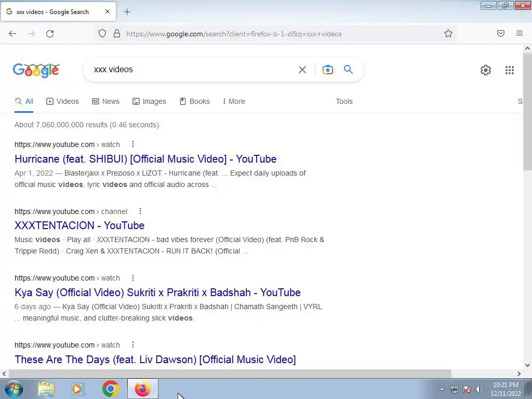The image size is (532, 399).
Task: Open XXXTENTACION - YouTube result link
Action: pyautogui.click(x=79, y=225)
